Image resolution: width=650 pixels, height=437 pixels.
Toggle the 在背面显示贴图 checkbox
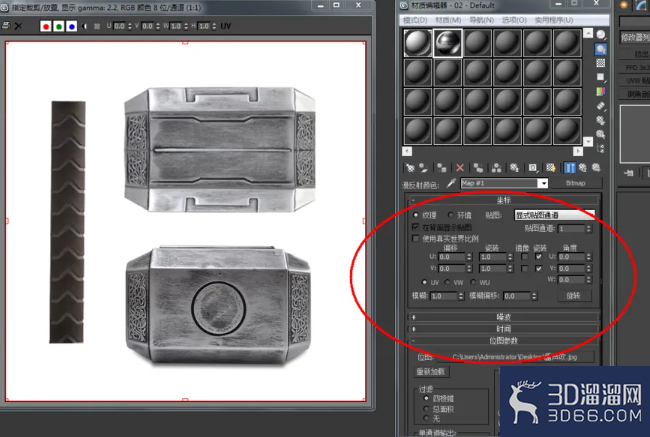[x=415, y=227]
